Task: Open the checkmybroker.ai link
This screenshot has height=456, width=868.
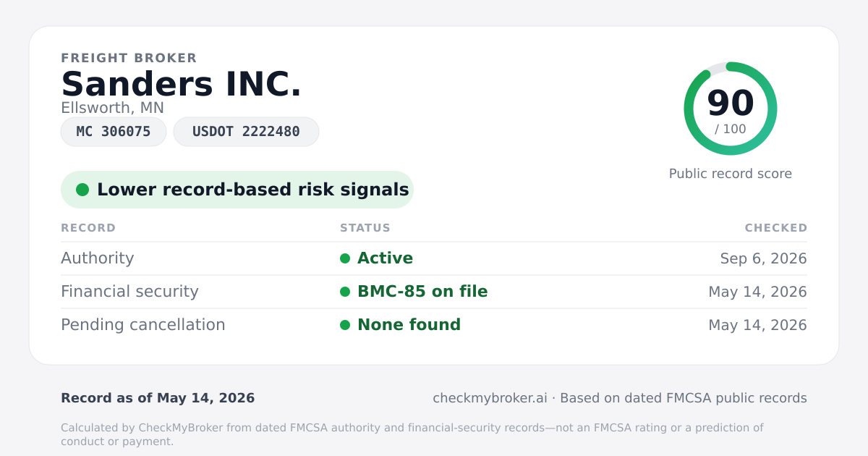Action: pos(490,398)
